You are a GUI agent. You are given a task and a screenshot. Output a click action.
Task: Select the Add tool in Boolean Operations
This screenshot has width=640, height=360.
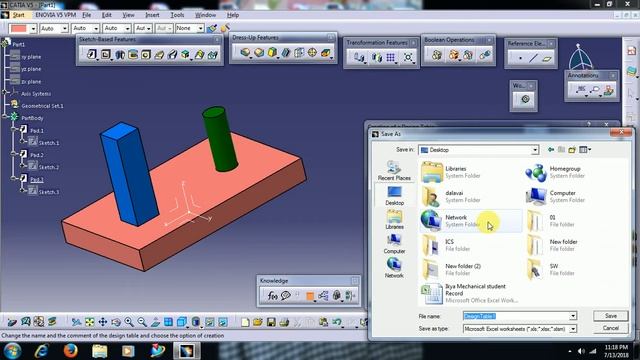[453, 55]
